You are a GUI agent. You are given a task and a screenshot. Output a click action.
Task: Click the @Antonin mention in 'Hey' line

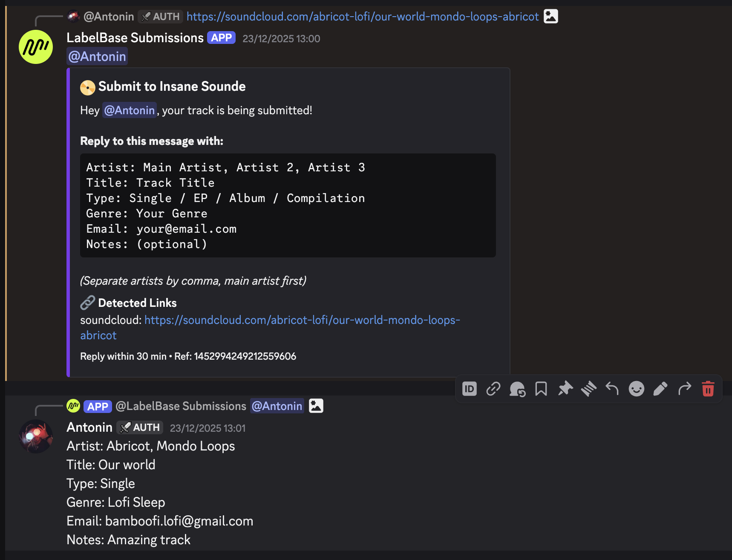[x=130, y=110]
